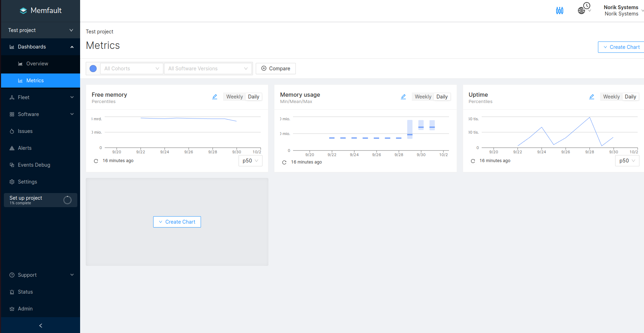Open the Settings page

coord(41,182)
